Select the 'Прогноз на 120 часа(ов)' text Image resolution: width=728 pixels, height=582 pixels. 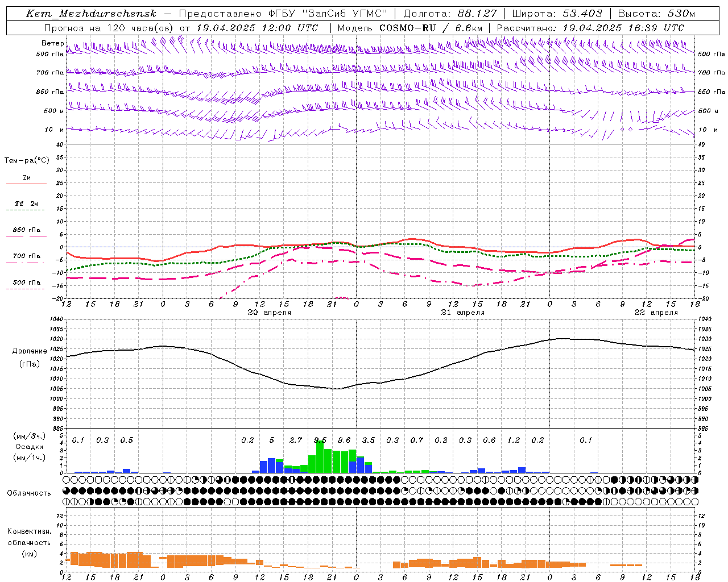pos(109,28)
